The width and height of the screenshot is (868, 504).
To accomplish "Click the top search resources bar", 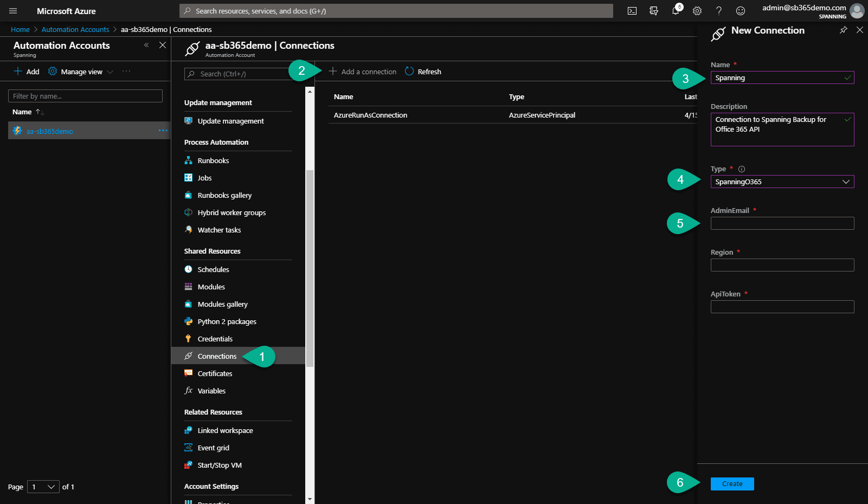I will [x=396, y=11].
